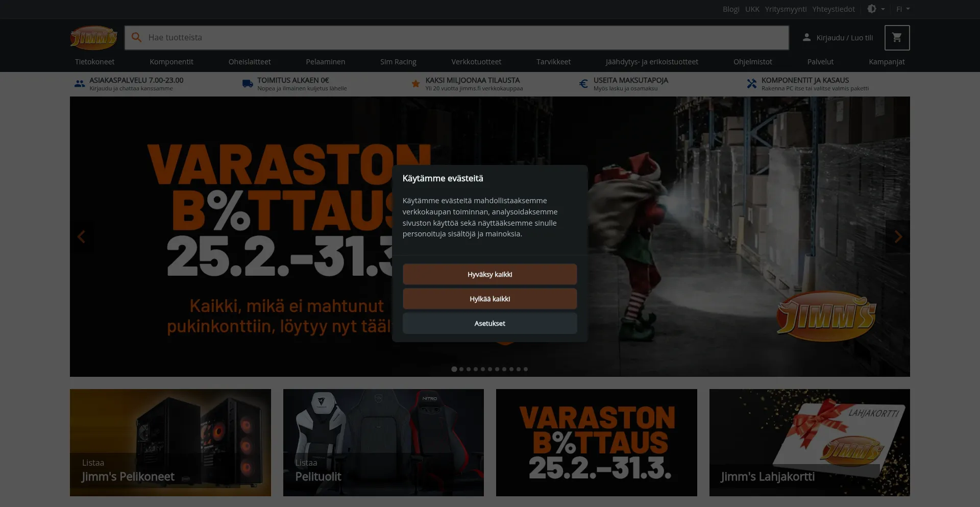Select the last carousel dot indicator
This screenshot has width=980, height=507.
[526, 369]
